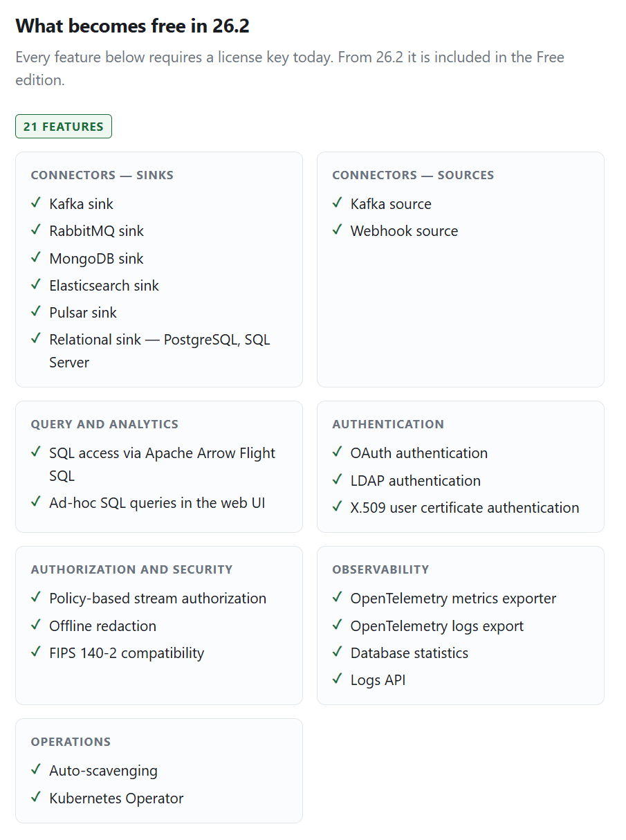Click the Connectors — Sinks card heading
Screen dimensions: 626x840
tap(102, 175)
